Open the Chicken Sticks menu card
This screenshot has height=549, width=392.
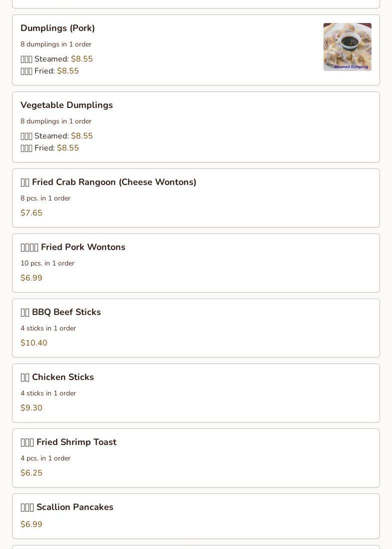coord(196,393)
